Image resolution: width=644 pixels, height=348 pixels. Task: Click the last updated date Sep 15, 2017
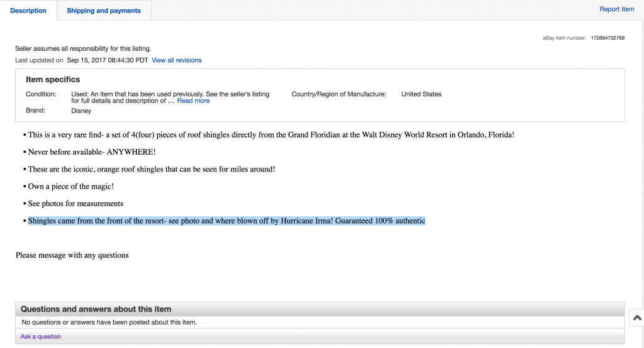tap(107, 60)
